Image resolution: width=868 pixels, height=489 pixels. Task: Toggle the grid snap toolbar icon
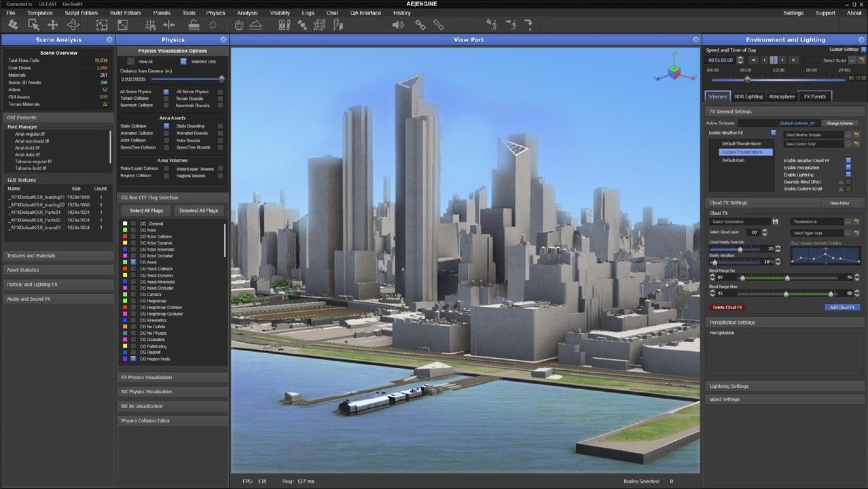tap(151, 25)
